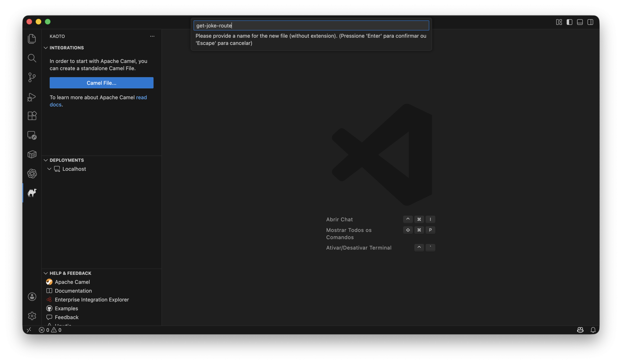The height and width of the screenshot is (364, 622).
Task: Open the Explorer view in activity bar
Action: pyautogui.click(x=32, y=39)
